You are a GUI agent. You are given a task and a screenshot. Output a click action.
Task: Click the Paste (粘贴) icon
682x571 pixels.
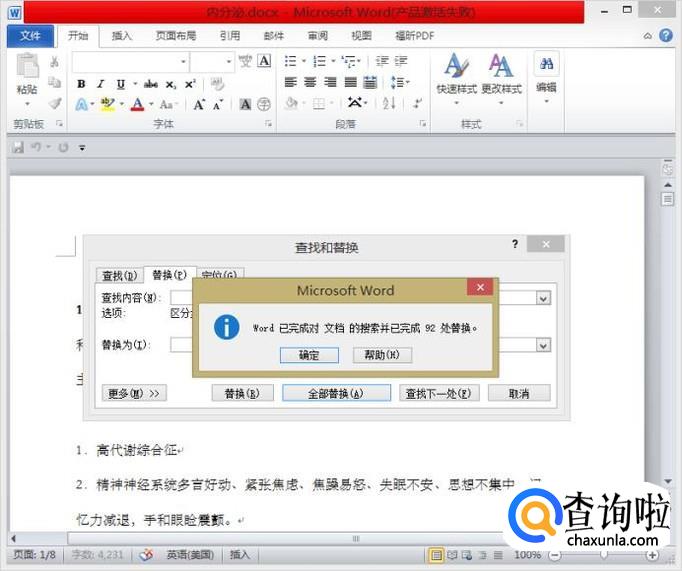(27, 74)
